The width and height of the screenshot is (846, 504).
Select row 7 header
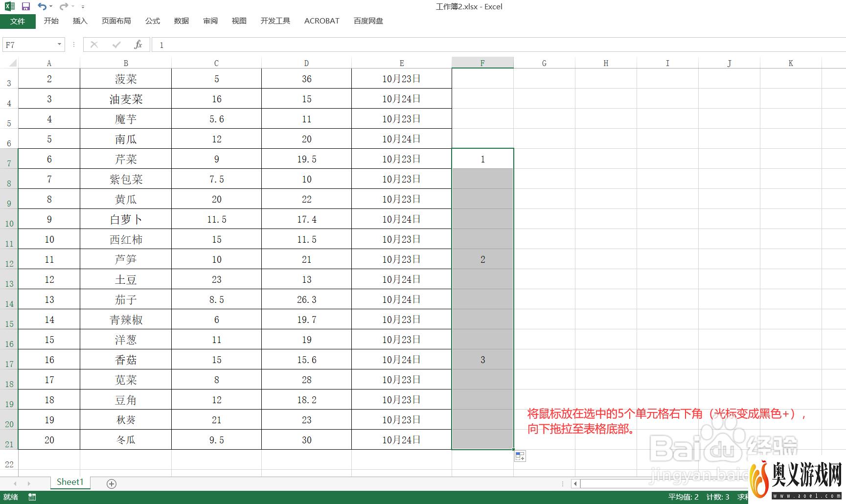coord(9,159)
